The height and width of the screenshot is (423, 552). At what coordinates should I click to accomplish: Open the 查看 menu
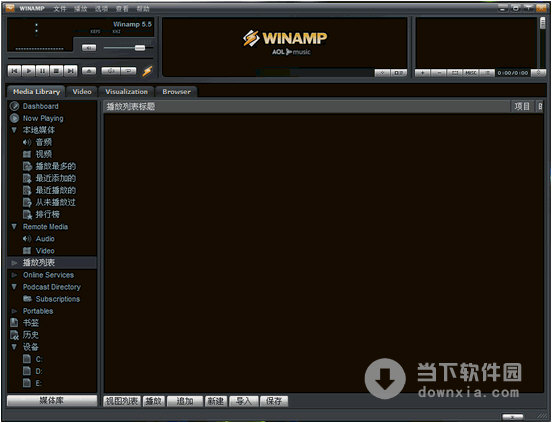click(x=122, y=8)
